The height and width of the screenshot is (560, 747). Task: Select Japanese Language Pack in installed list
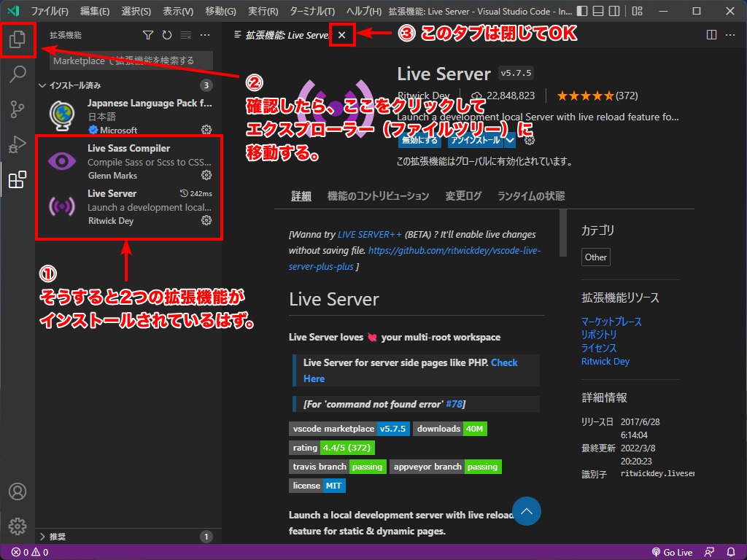coord(128,116)
